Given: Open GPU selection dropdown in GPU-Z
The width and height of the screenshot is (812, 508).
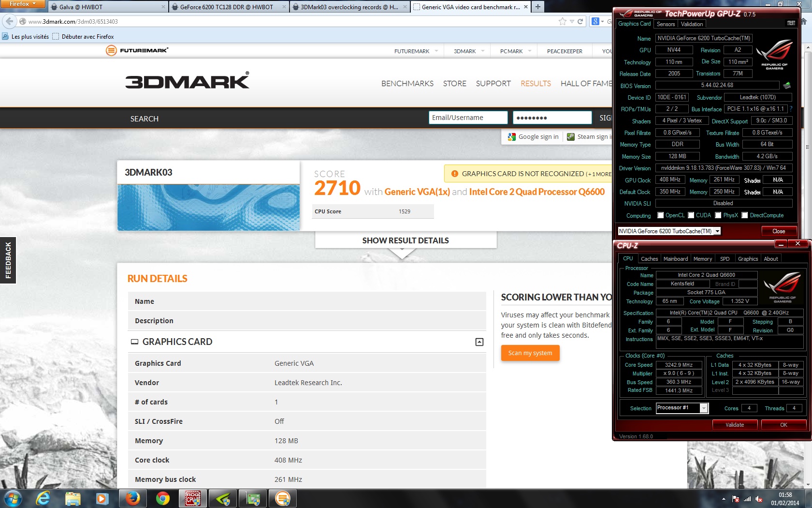Looking at the screenshot, I should [x=718, y=231].
